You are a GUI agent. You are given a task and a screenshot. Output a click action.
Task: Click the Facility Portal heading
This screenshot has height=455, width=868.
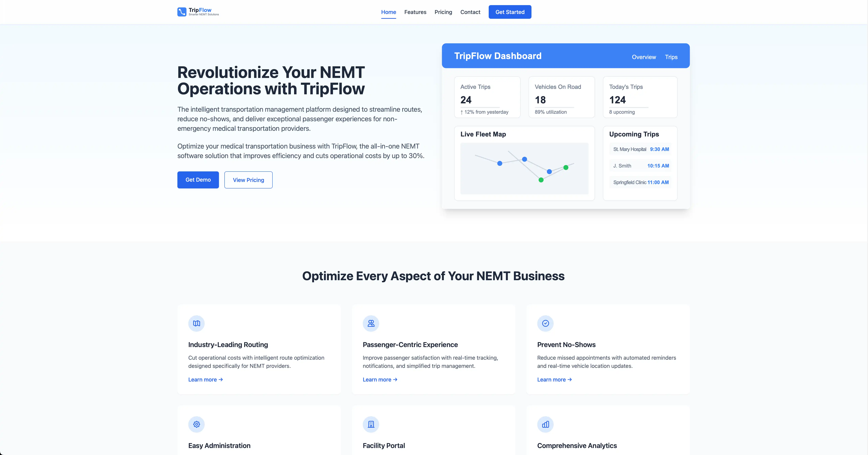(x=384, y=446)
